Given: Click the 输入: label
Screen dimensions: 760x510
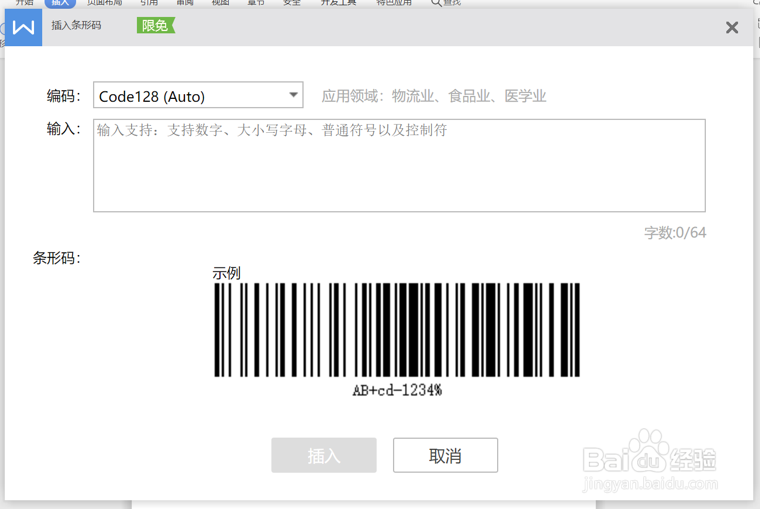Looking at the screenshot, I should click(x=63, y=129).
